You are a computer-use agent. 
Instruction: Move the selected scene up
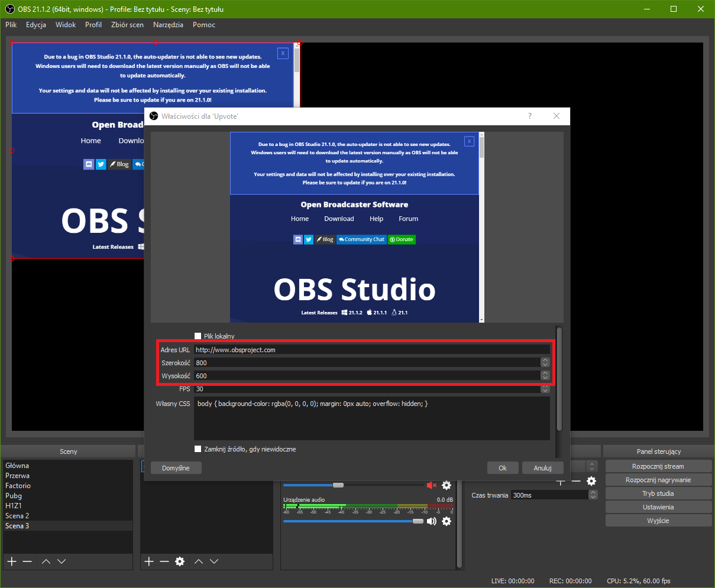pyautogui.click(x=46, y=561)
